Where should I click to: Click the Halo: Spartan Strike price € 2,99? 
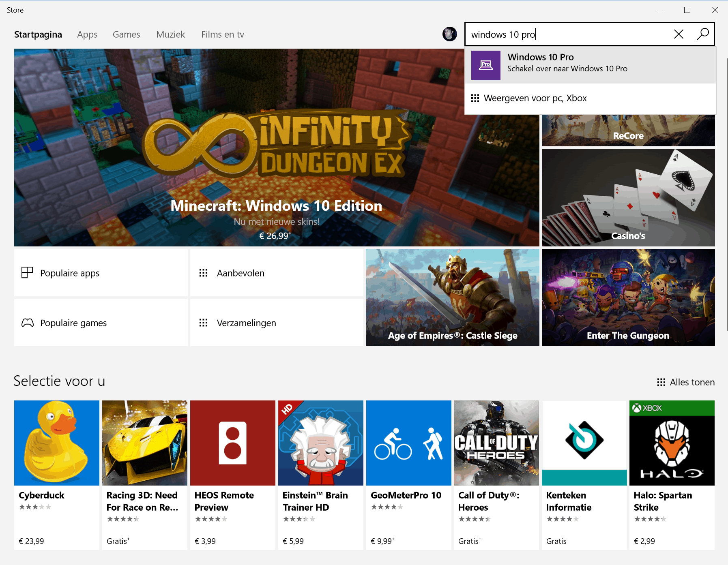[x=644, y=541]
